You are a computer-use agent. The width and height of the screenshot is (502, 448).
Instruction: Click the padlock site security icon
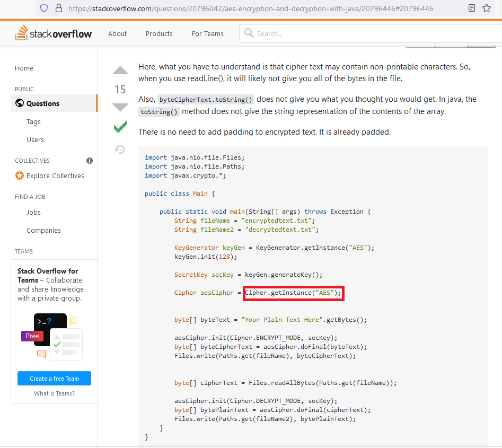tap(59, 8)
